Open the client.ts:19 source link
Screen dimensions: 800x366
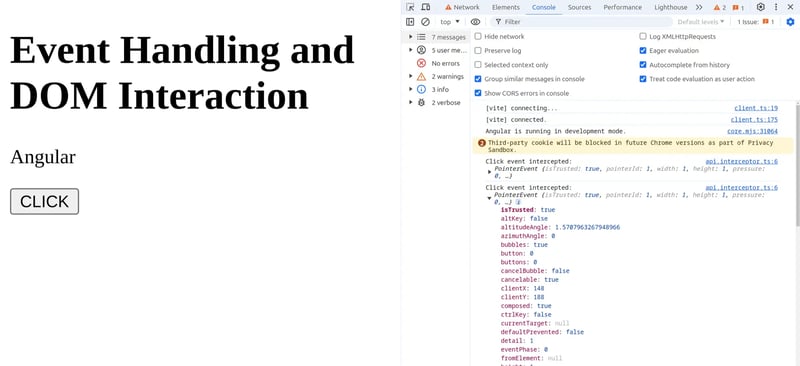click(x=756, y=108)
